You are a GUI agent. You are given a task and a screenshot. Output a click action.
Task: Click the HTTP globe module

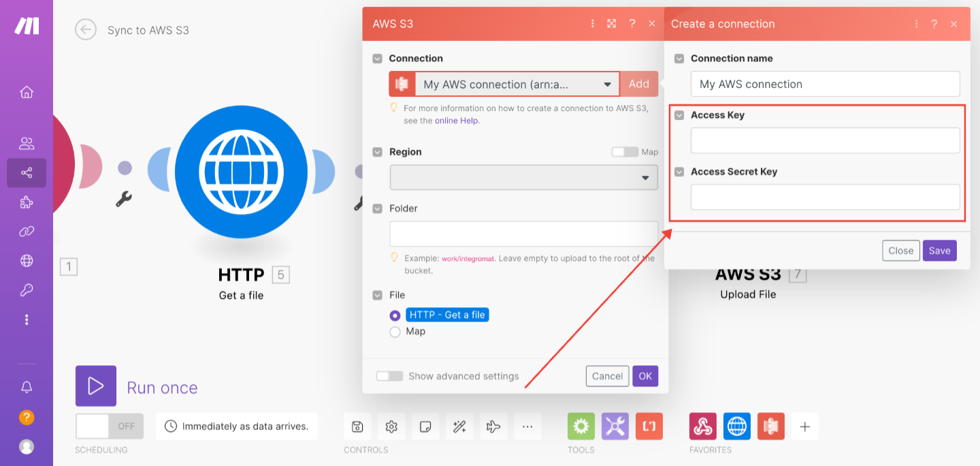point(242,172)
